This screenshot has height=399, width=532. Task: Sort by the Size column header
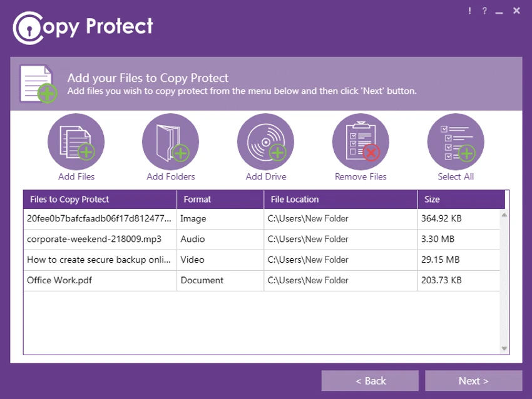461,199
